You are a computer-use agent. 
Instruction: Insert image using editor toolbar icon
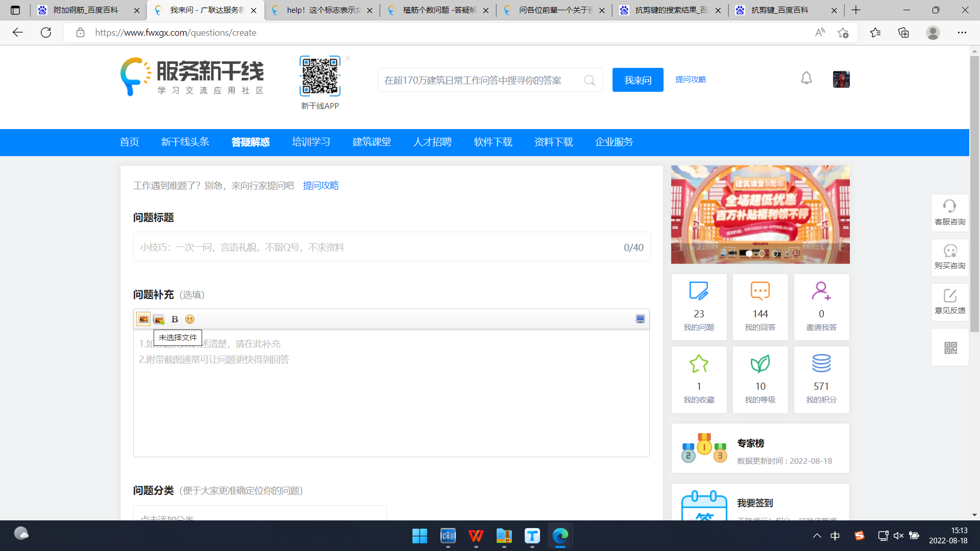tap(143, 319)
